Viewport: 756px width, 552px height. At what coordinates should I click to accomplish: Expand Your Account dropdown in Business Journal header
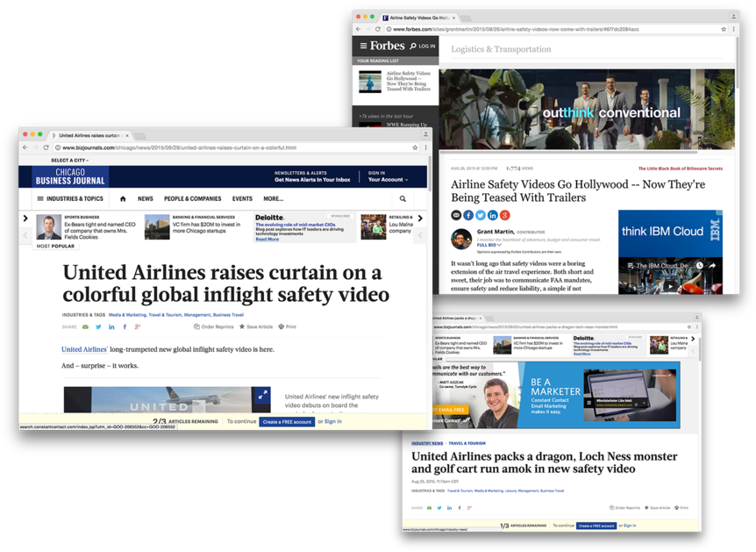[x=389, y=180]
